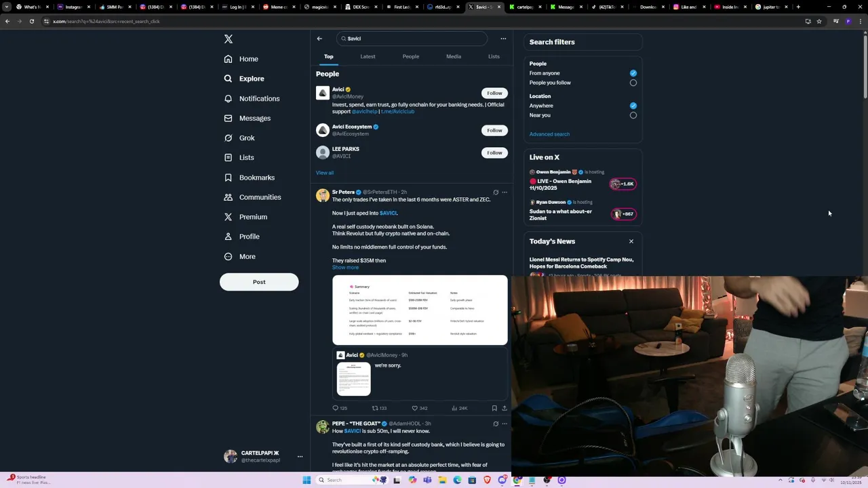Screen dimensions: 868x488
Task: Open Notifications in sidebar
Action: (252, 98)
